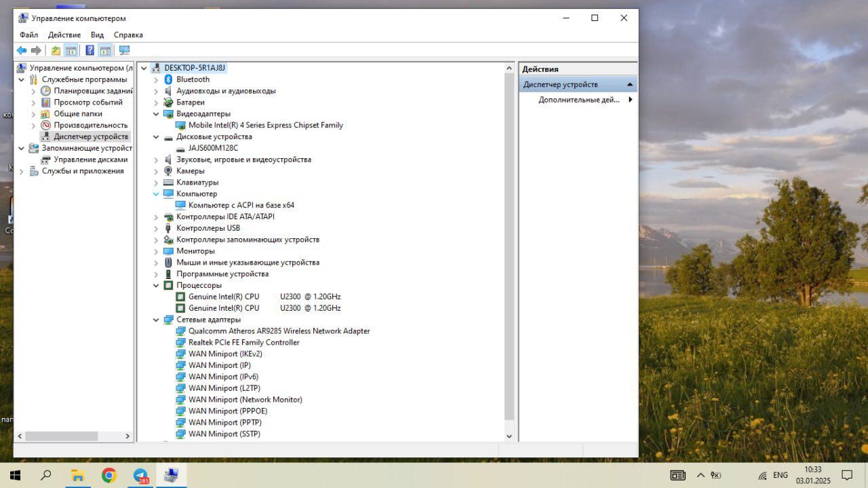The height and width of the screenshot is (488, 868).
Task: Open File Explorer from the taskbar
Action: [x=77, y=475]
